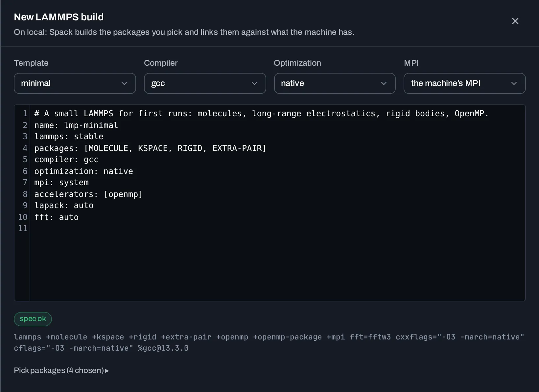The image size is (539, 392).
Task: Click editor line 'lammps: stable'
Action: tap(69, 137)
